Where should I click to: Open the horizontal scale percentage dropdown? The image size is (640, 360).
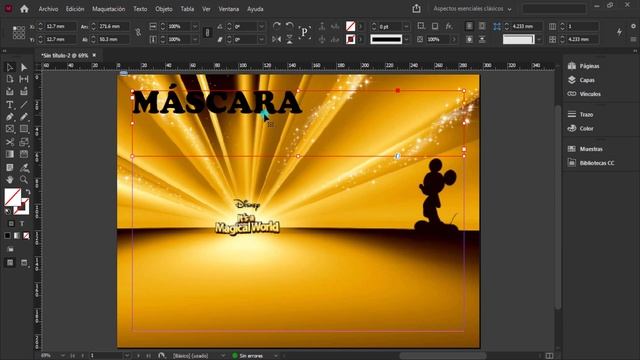195,26
